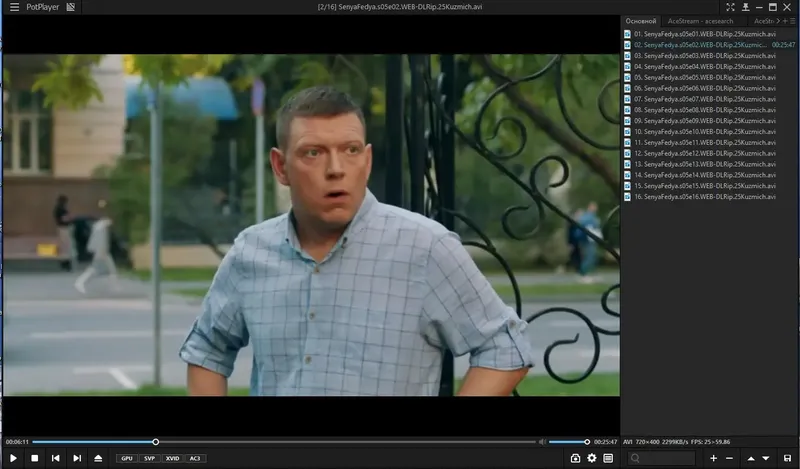Screen dimensions: 800x469
Task: Select playlist item 11 SenyaFedya.s05e11
Action: click(710, 142)
